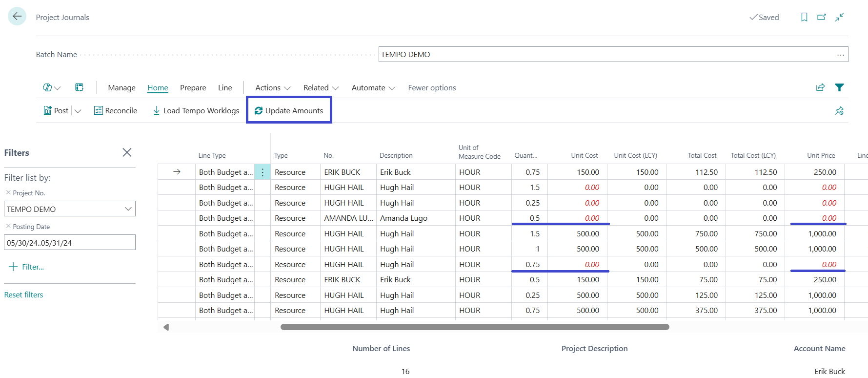Image resolution: width=868 pixels, height=378 pixels.
Task: Remove the Posting Date filter
Action: 8,226
